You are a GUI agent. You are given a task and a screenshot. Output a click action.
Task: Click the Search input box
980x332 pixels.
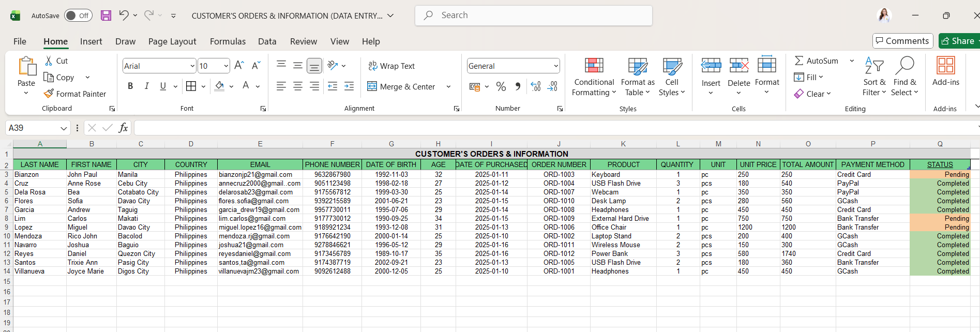(x=533, y=16)
